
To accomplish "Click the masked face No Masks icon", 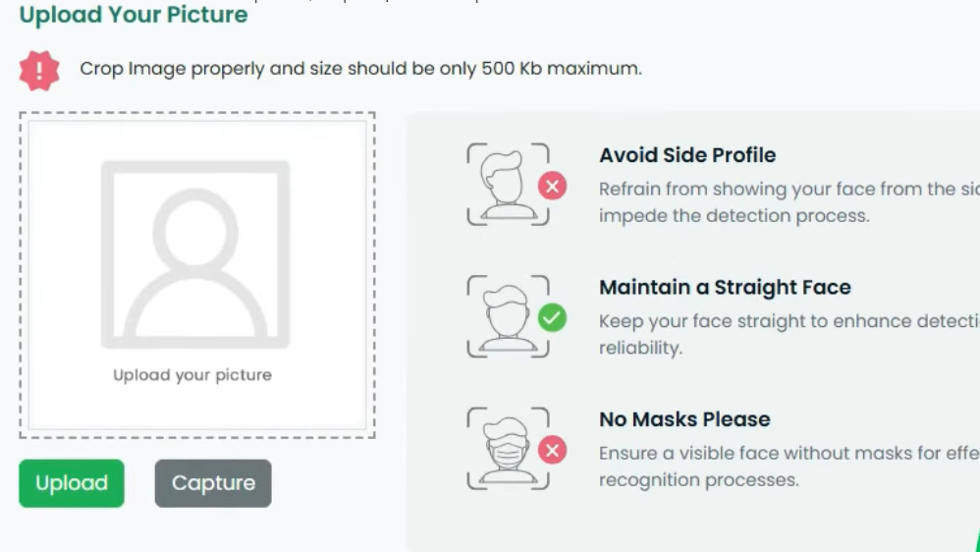I will tap(507, 448).
